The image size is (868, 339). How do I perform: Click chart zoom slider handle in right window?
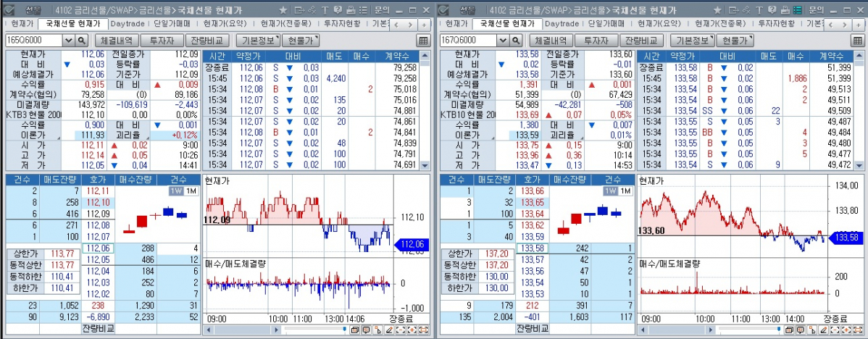(779, 330)
